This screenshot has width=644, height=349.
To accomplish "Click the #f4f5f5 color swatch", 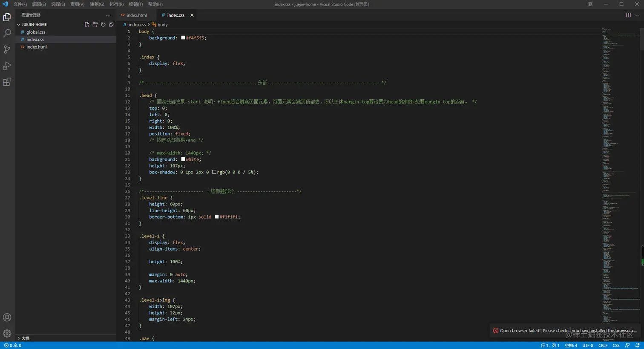I will click(183, 38).
